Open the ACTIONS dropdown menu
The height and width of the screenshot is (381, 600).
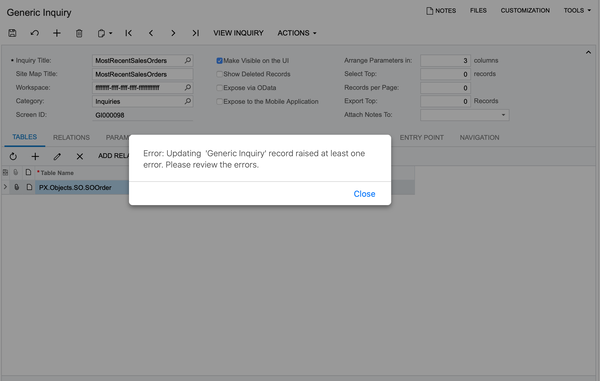click(297, 33)
